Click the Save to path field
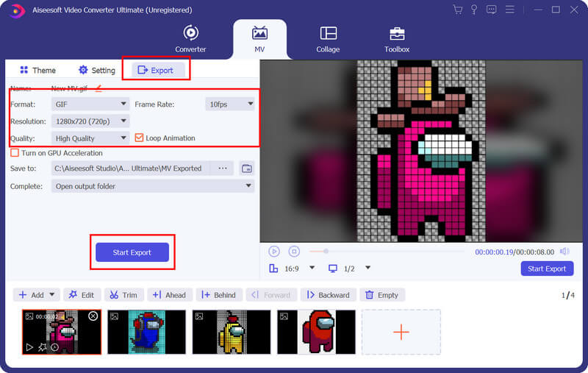Image resolution: width=588 pixels, height=373 pixels. coord(132,168)
